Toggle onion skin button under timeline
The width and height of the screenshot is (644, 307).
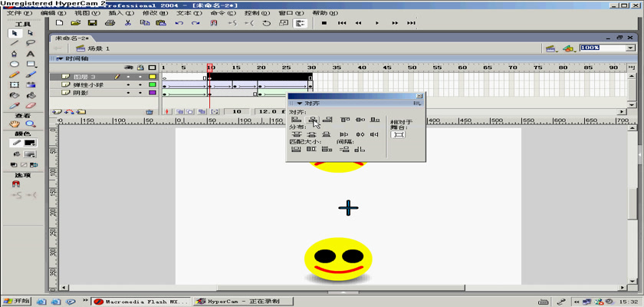(179, 111)
